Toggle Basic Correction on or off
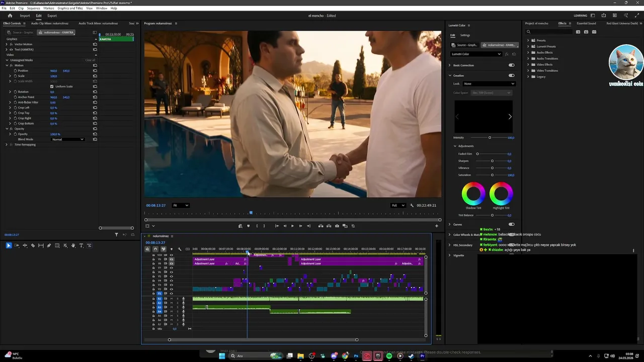This screenshot has height=362, width=644. (x=511, y=65)
